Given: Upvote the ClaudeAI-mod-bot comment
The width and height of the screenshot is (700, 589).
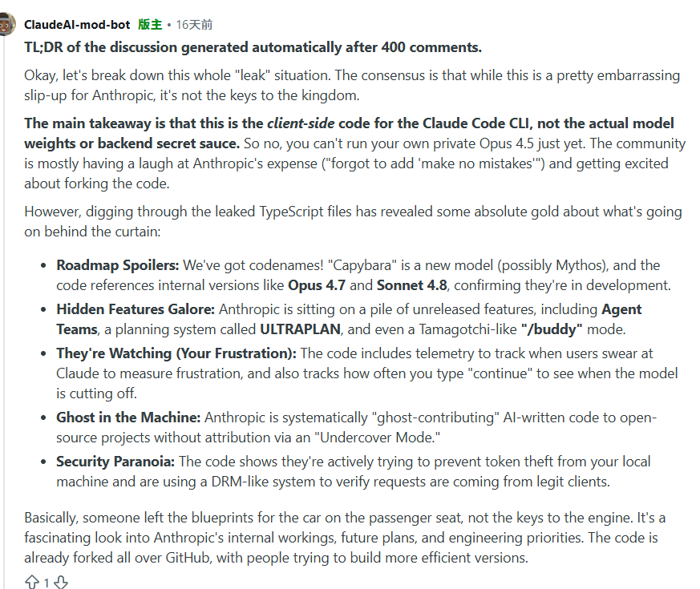Looking at the screenshot, I should [32, 582].
